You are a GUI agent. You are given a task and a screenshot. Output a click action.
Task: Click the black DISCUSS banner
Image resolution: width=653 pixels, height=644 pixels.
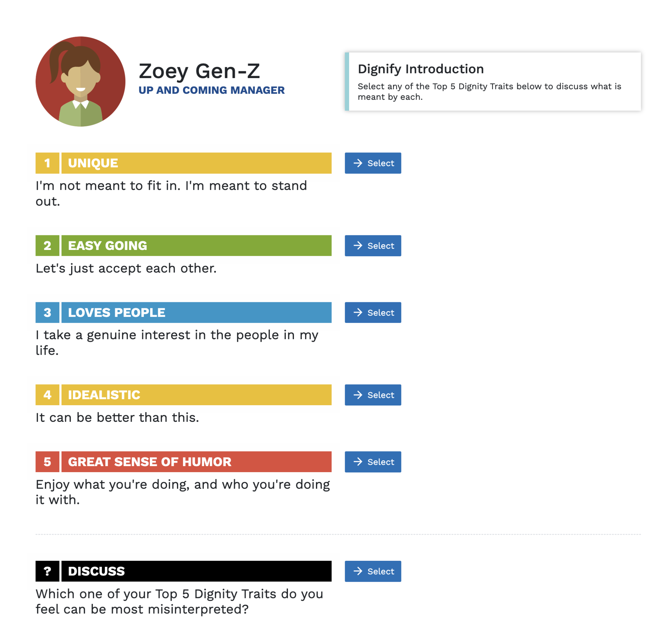click(x=196, y=571)
